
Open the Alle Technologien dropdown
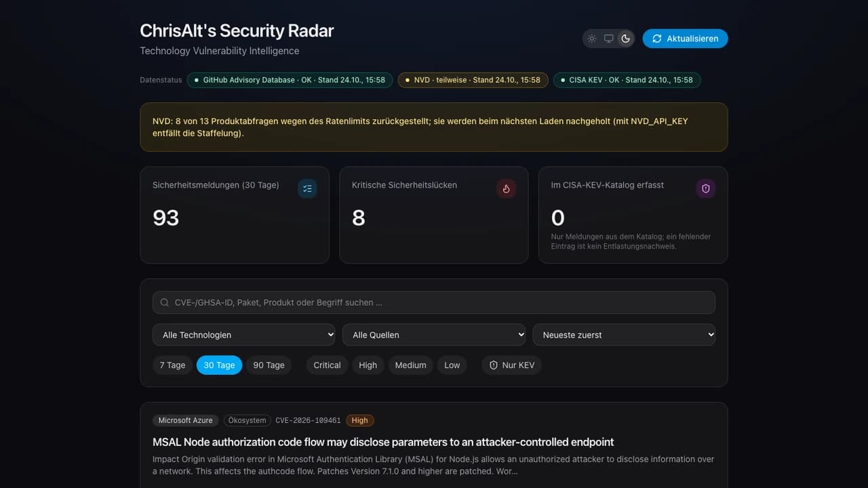point(244,335)
